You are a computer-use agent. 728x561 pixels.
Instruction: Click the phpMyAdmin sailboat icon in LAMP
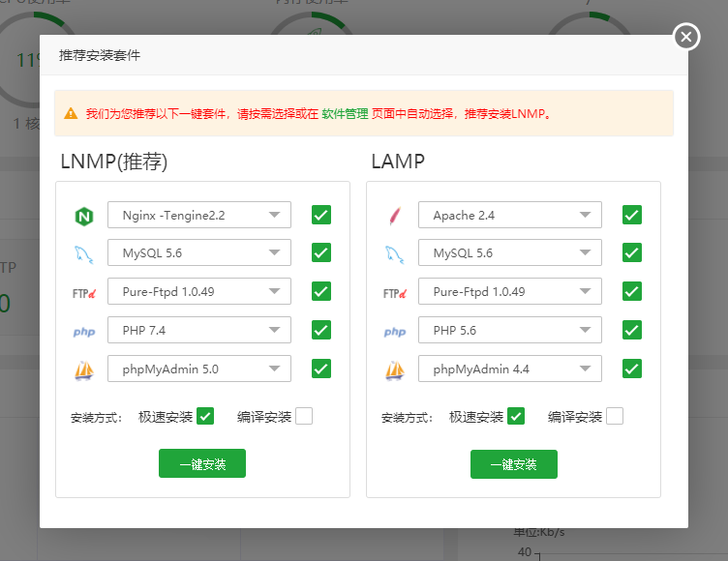coord(395,370)
